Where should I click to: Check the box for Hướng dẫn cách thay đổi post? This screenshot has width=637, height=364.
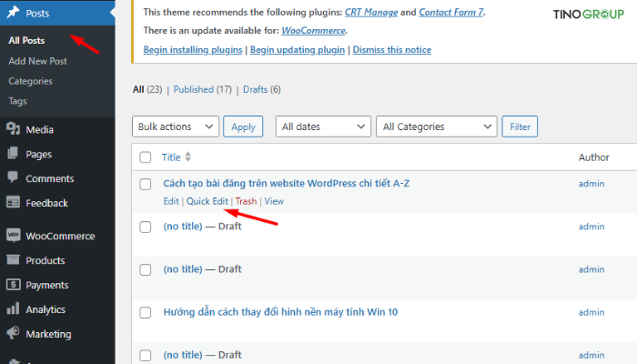tap(145, 312)
